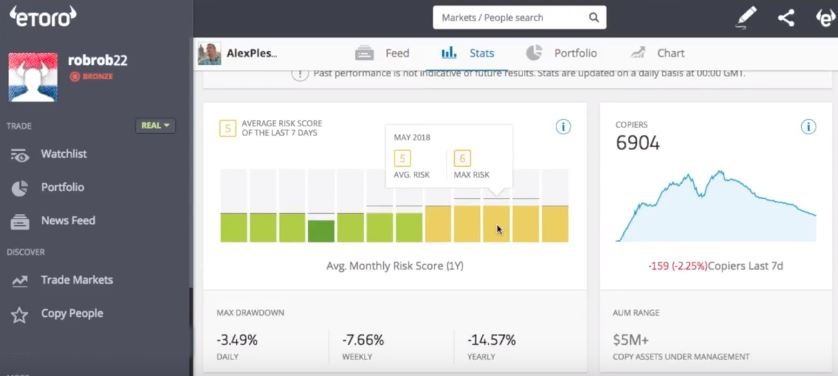Click the share icon in header

pos(786,18)
